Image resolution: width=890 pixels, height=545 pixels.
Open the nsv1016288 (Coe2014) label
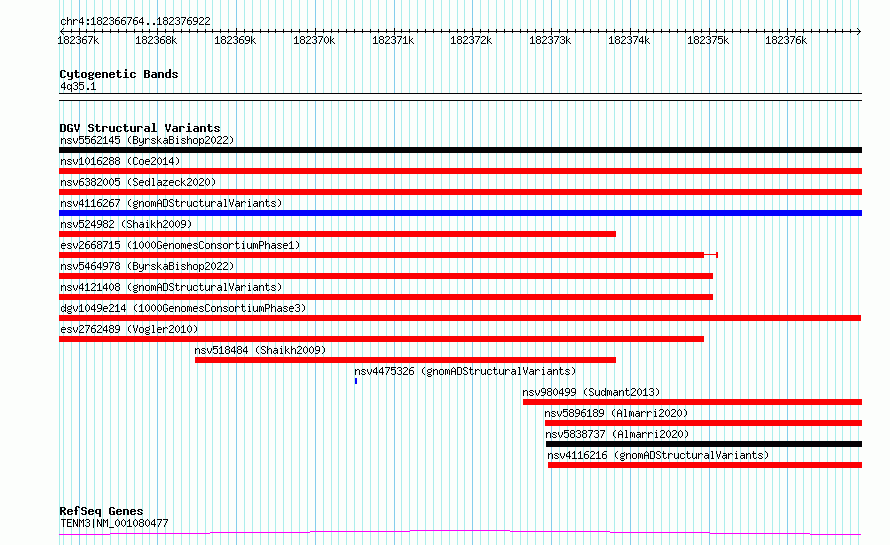pos(120,161)
